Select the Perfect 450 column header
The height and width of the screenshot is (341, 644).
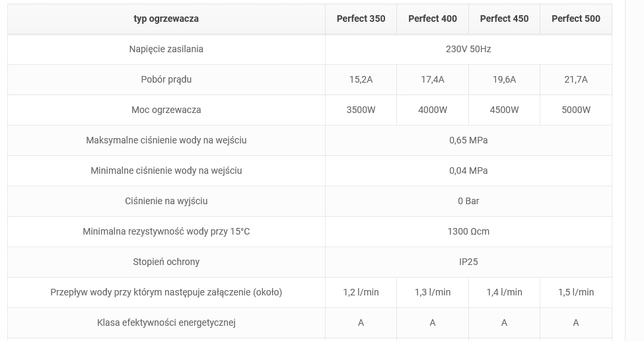pyautogui.click(x=505, y=19)
